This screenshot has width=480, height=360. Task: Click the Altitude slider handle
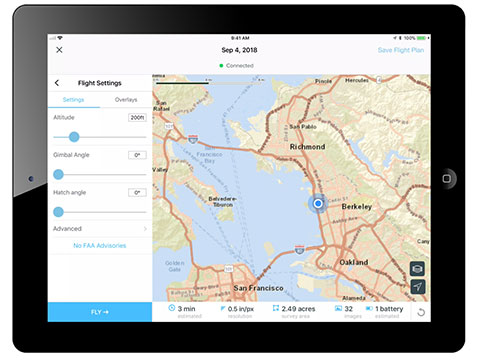pyautogui.click(x=74, y=137)
